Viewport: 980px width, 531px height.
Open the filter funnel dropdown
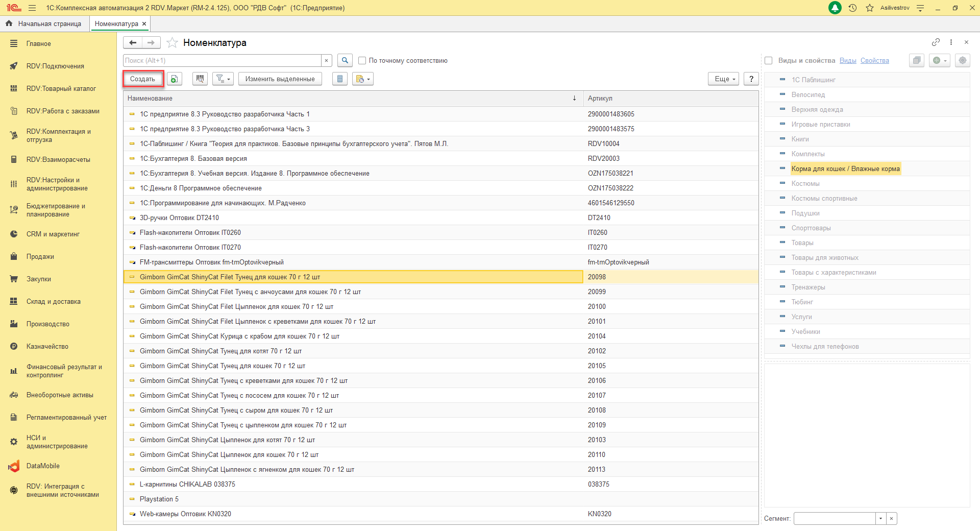tap(223, 79)
